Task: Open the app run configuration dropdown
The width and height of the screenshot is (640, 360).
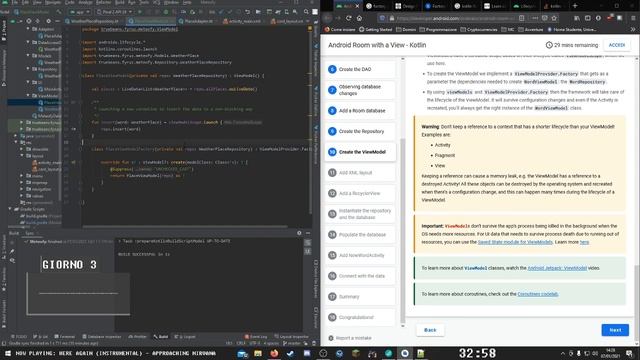Action: (x=80, y=12)
